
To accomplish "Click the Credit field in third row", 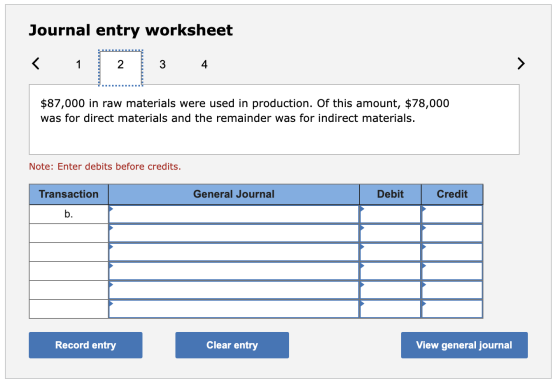I will [452, 252].
